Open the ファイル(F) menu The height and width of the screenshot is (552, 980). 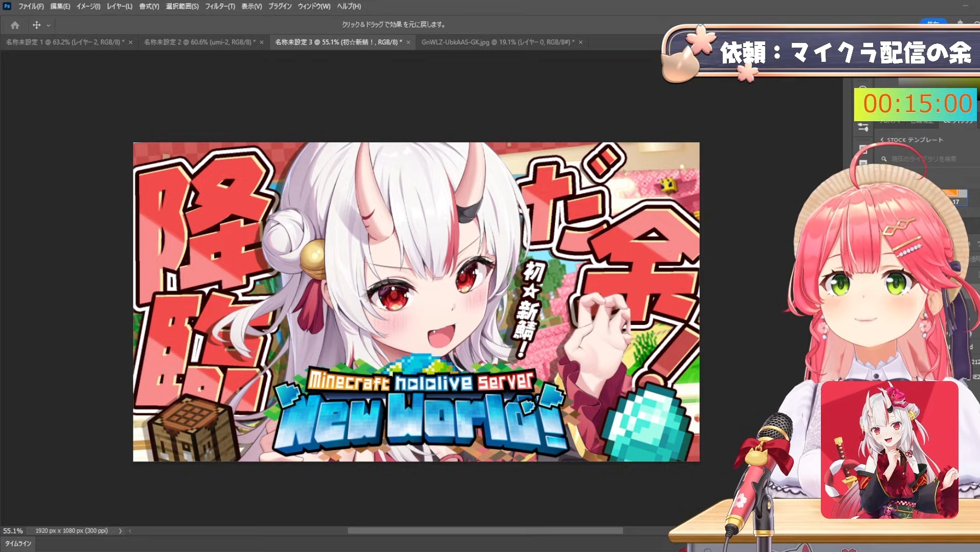pos(31,6)
